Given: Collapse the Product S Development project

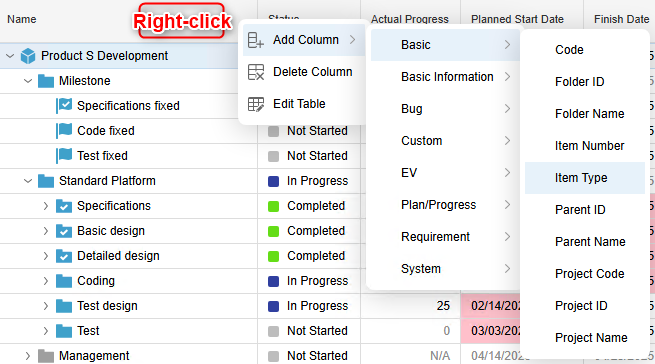Looking at the screenshot, I should click(x=10, y=56).
